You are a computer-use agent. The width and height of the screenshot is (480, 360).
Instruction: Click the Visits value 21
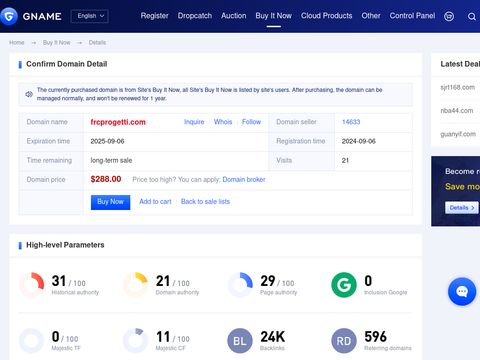tap(345, 161)
